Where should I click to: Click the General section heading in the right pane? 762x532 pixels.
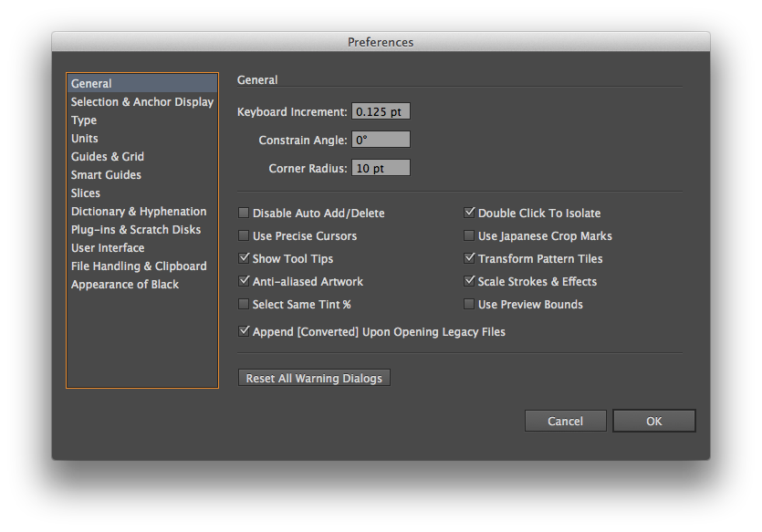[257, 79]
